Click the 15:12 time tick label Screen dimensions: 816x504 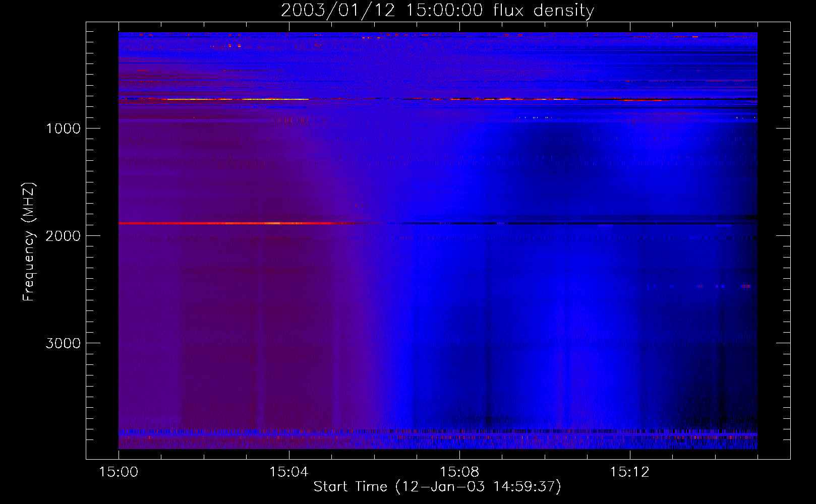(x=630, y=472)
